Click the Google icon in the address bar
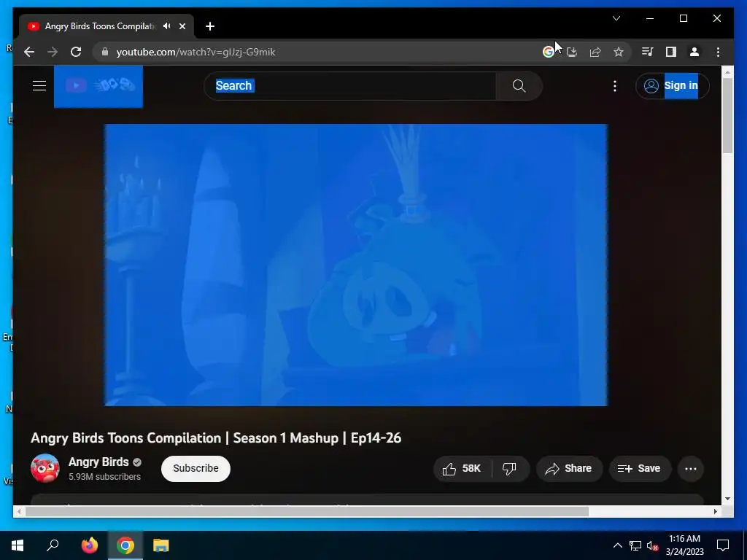This screenshot has height=560, width=747. [549, 52]
